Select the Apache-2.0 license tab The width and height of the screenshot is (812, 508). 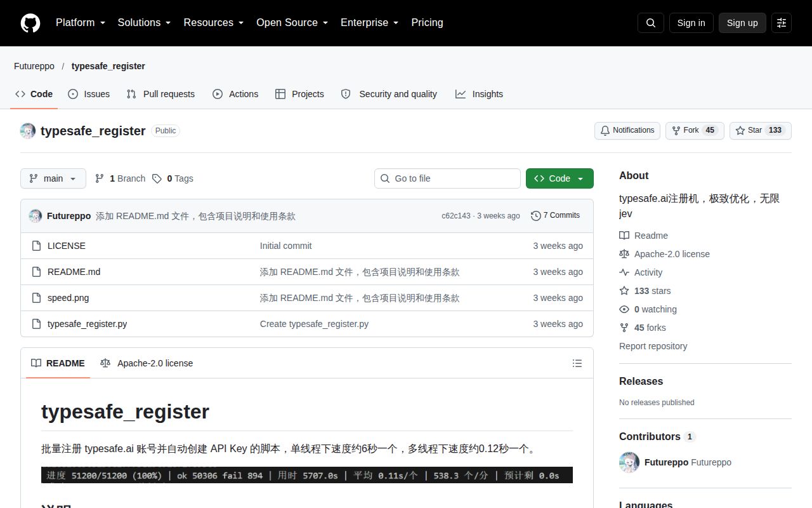click(147, 363)
